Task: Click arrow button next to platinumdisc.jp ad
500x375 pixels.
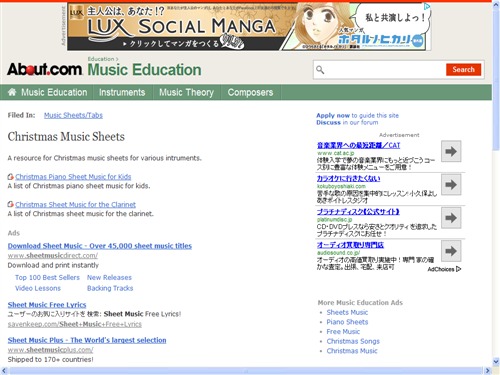Action: tap(451, 218)
